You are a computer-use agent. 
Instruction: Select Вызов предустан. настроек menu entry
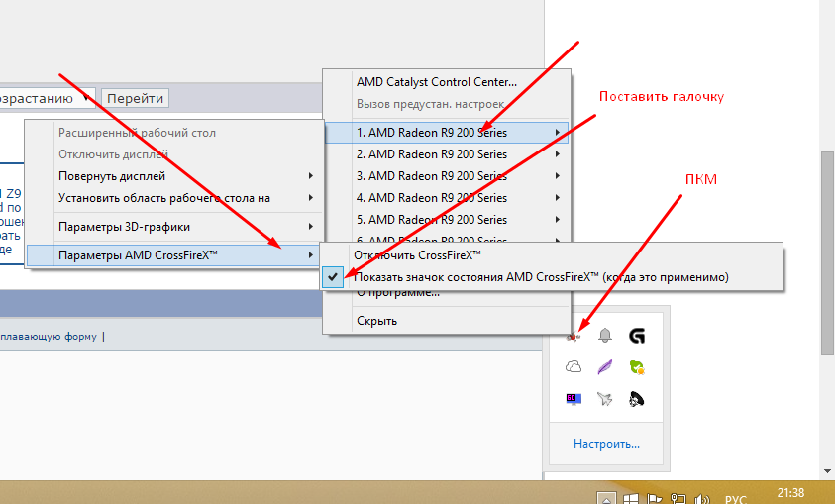447,104
